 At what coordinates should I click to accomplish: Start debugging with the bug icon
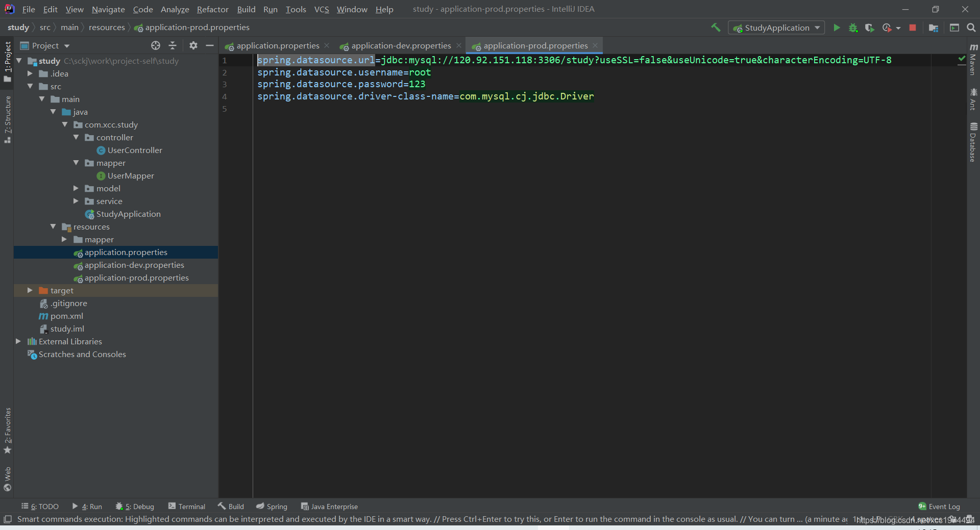click(x=853, y=28)
